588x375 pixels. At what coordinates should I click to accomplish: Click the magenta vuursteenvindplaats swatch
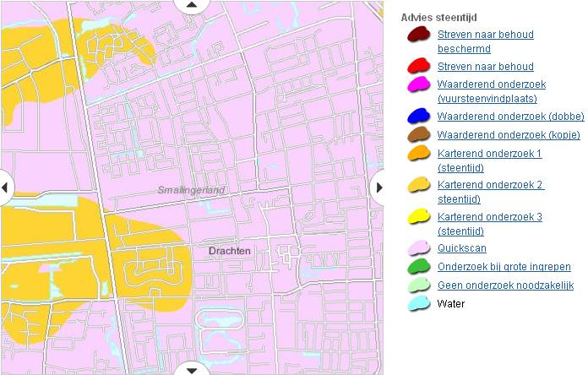coord(419,84)
